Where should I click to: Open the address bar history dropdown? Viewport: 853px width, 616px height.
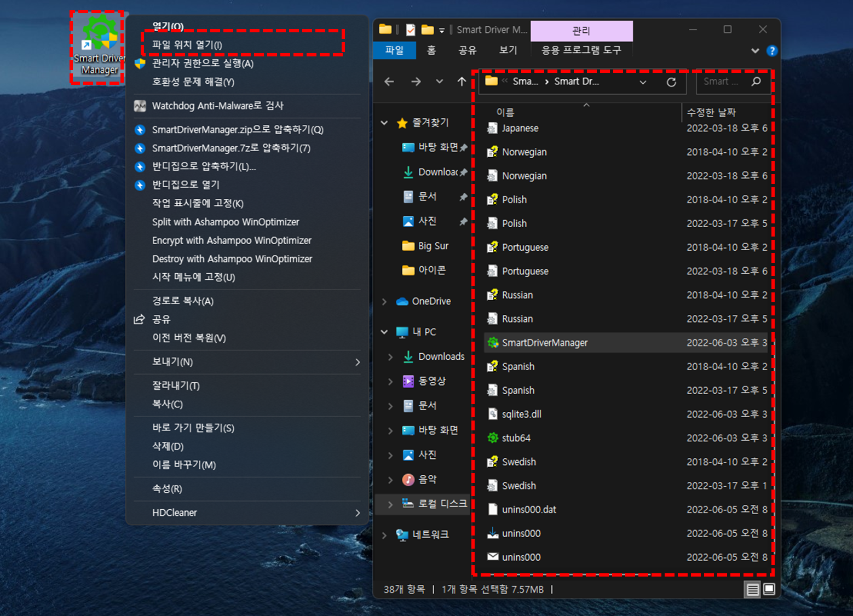click(643, 82)
